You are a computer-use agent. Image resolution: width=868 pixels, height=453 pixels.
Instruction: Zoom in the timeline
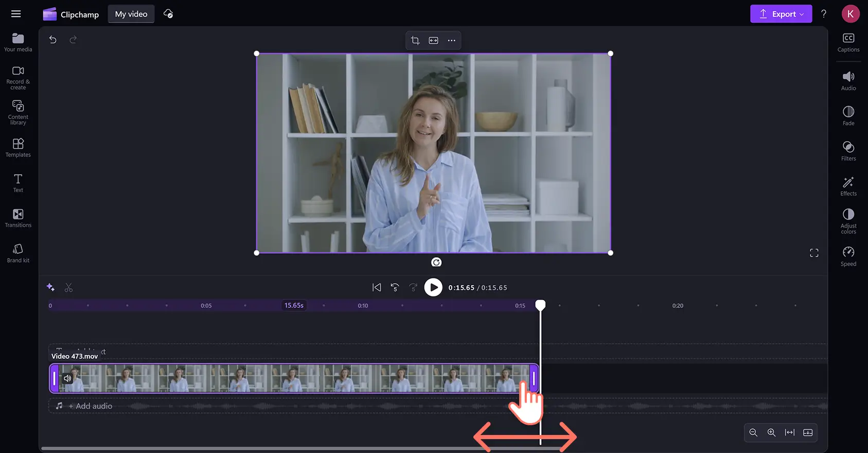tap(771, 432)
